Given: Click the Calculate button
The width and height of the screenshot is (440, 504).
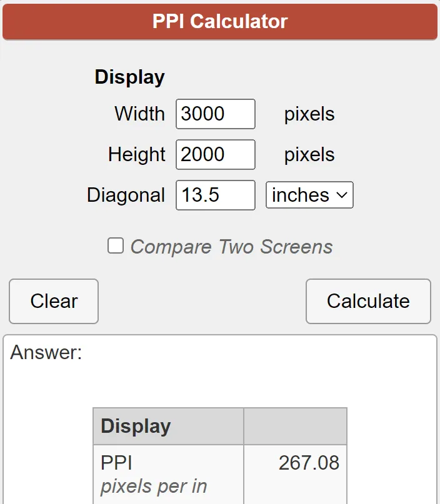Looking at the screenshot, I should coord(368,301).
